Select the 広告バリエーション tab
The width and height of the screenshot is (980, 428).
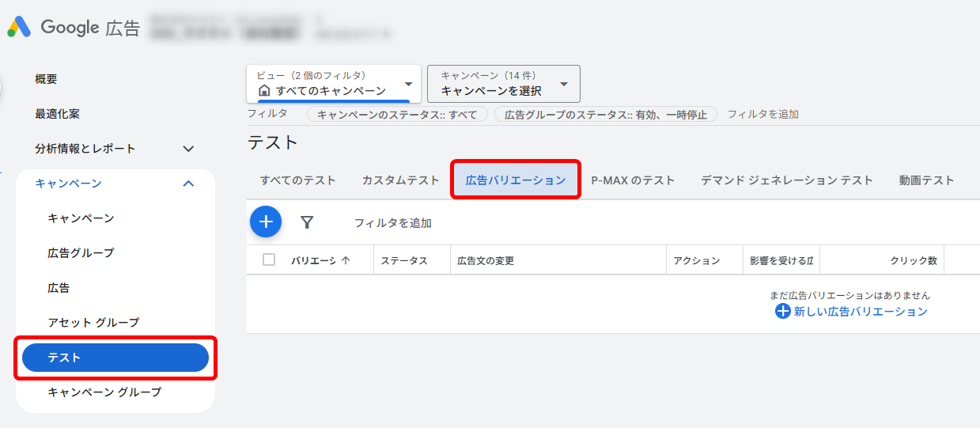coord(516,180)
